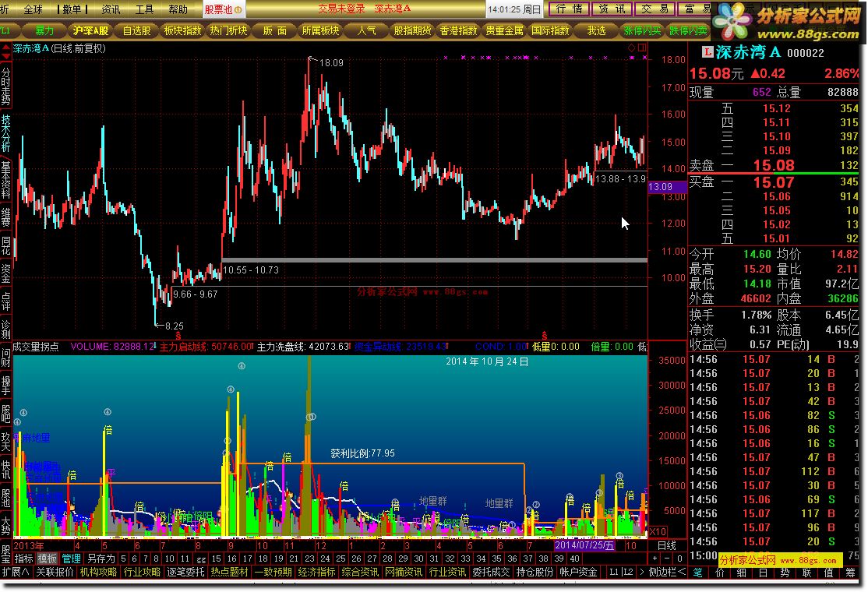Viewport: 868px width, 592px height.
Task: Click the minus zoom button near 日线
Action: (x=668, y=559)
